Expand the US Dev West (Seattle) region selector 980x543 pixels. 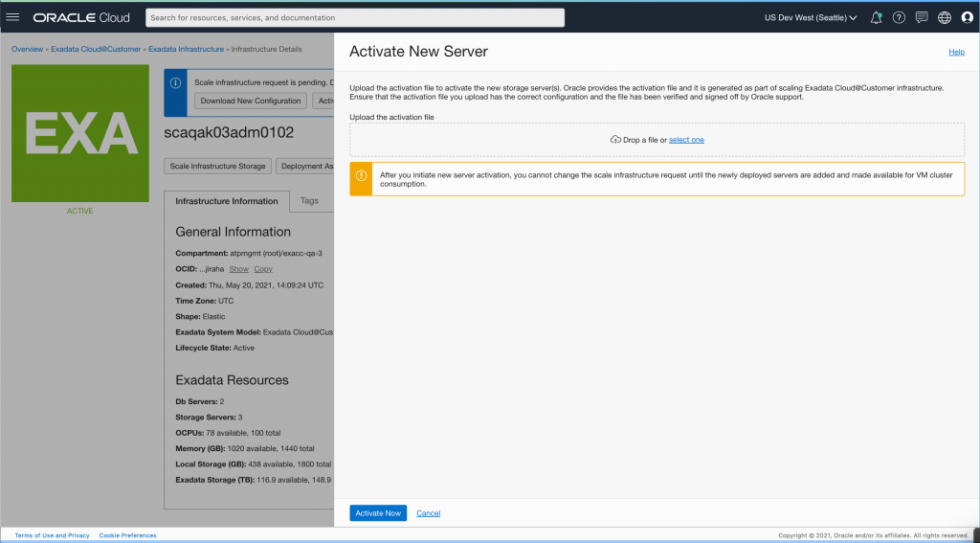811,17
